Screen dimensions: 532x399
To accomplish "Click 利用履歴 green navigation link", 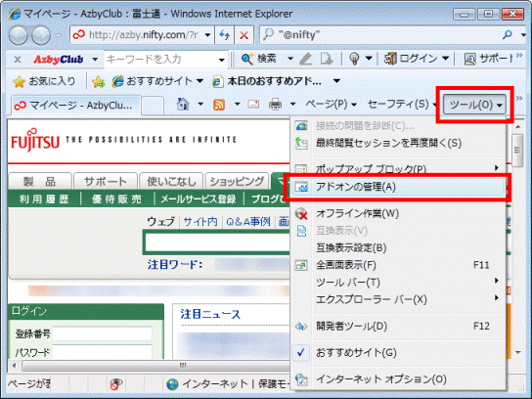I will 44,199.
